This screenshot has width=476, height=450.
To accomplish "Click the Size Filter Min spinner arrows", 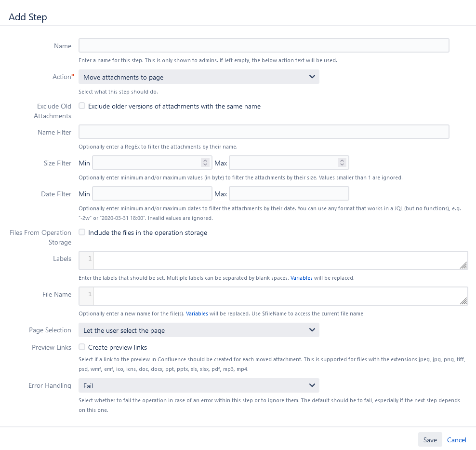I will (205, 163).
